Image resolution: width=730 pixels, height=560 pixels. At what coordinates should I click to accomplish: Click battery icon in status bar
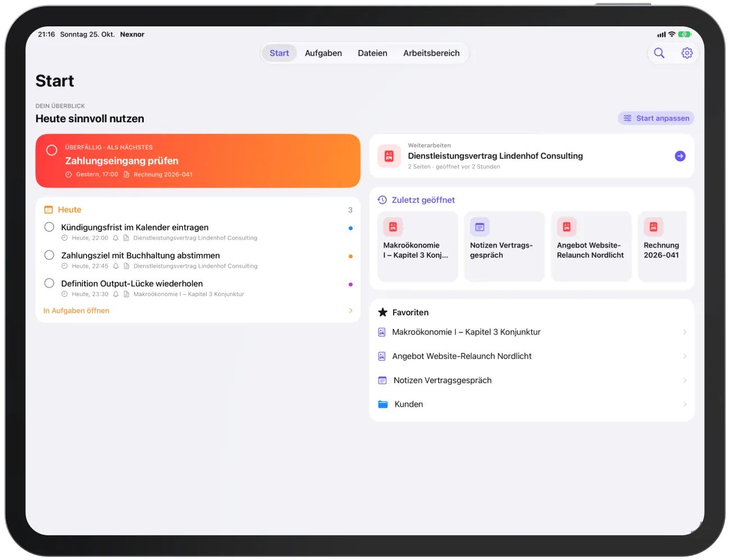click(685, 34)
